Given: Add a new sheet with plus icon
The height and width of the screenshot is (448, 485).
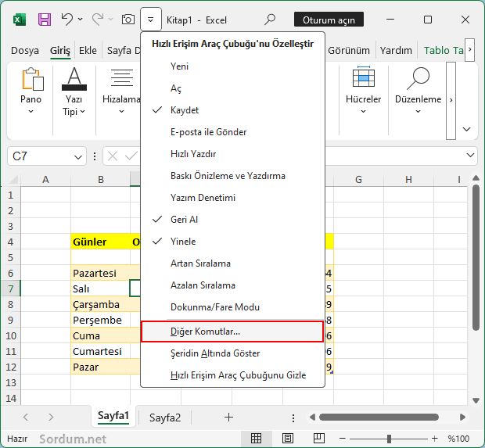Looking at the screenshot, I should [x=228, y=417].
